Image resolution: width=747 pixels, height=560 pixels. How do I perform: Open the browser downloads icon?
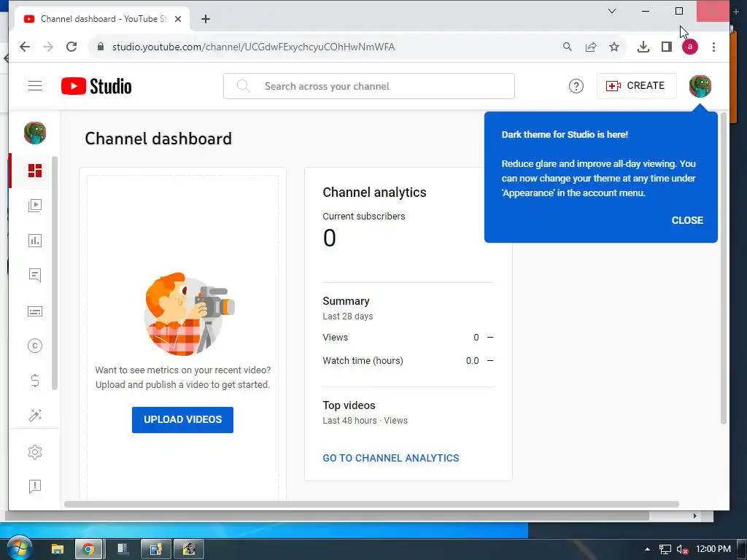coord(643,47)
